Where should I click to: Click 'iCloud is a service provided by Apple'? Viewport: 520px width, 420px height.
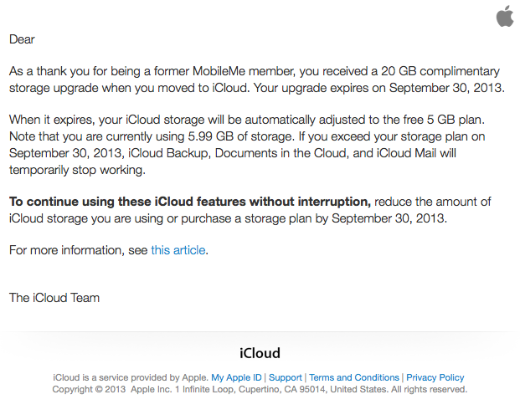tap(131, 378)
